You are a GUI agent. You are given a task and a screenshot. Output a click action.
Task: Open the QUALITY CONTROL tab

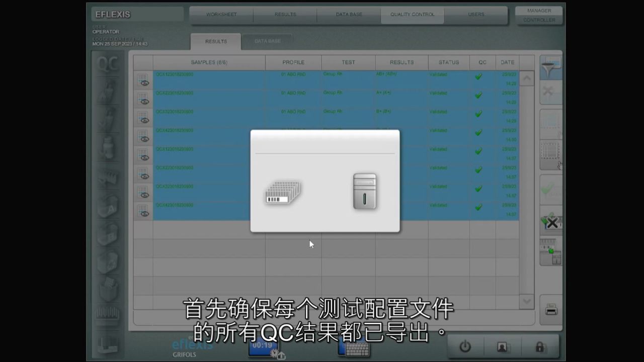pyautogui.click(x=413, y=15)
